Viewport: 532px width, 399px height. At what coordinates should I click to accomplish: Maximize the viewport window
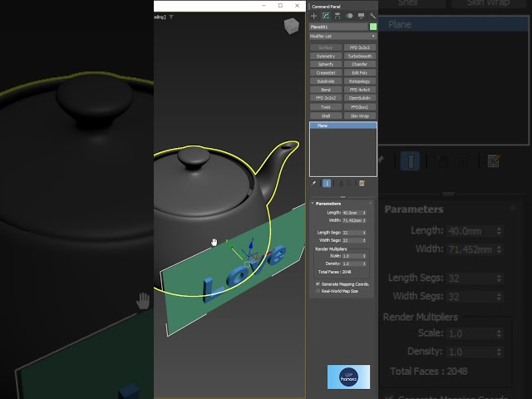click(x=280, y=6)
